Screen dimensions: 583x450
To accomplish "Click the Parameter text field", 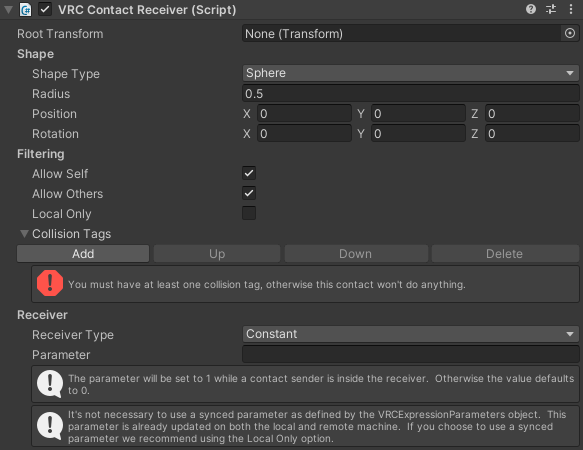I will pyautogui.click(x=410, y=354).
